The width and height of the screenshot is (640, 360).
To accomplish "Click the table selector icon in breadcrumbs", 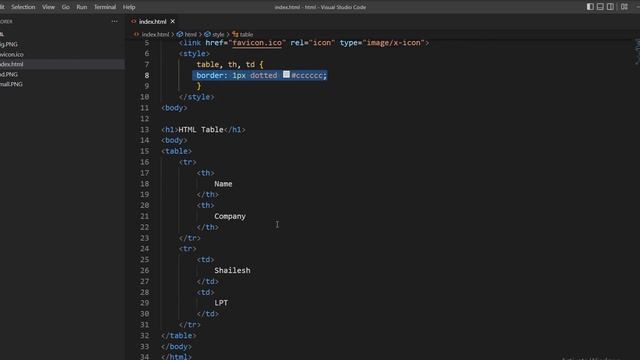I will click(x=235, y=34).
